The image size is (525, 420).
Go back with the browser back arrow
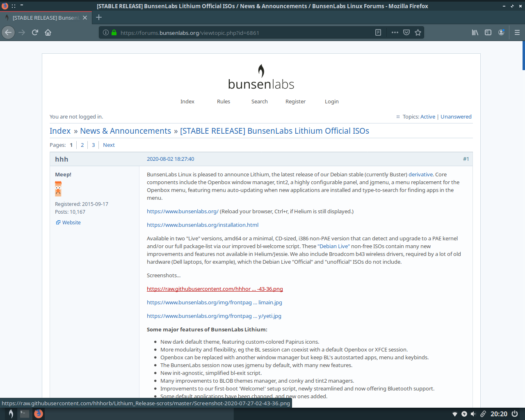point(8,32)
